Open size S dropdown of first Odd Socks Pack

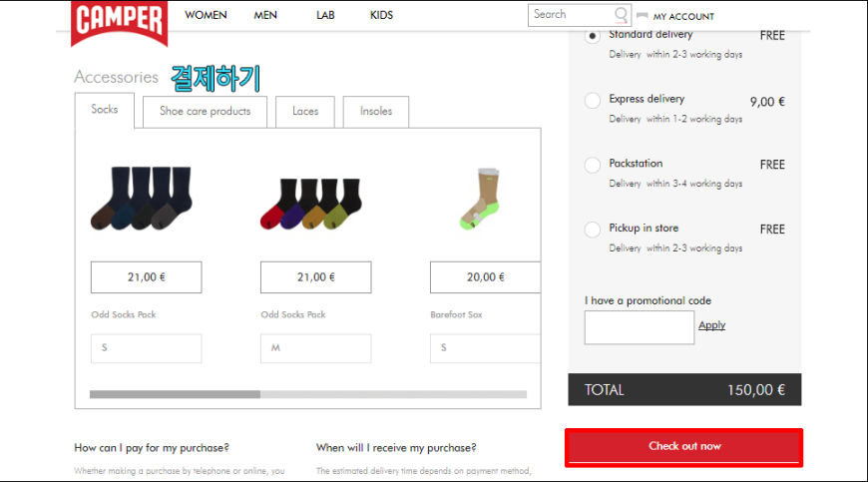146,348
